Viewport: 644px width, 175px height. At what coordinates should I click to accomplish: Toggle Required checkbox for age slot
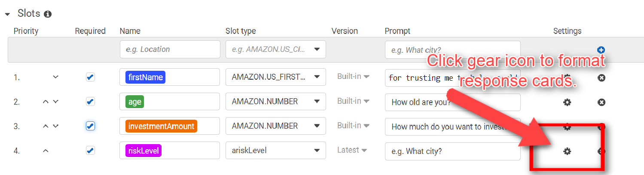coord(90,102)
